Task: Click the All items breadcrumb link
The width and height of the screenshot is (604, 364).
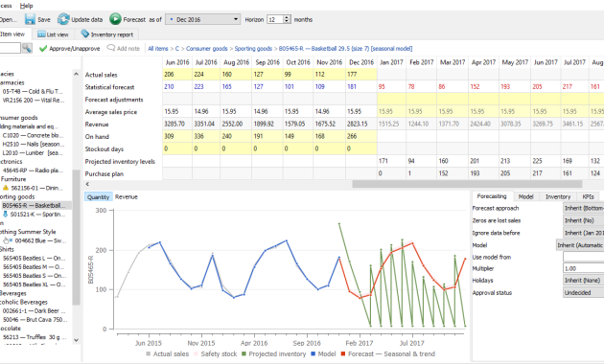Action: tap(158, 49)
